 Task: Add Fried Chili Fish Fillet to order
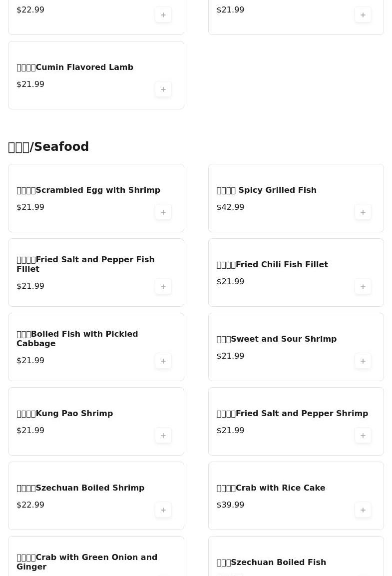[x=363, y=287]
